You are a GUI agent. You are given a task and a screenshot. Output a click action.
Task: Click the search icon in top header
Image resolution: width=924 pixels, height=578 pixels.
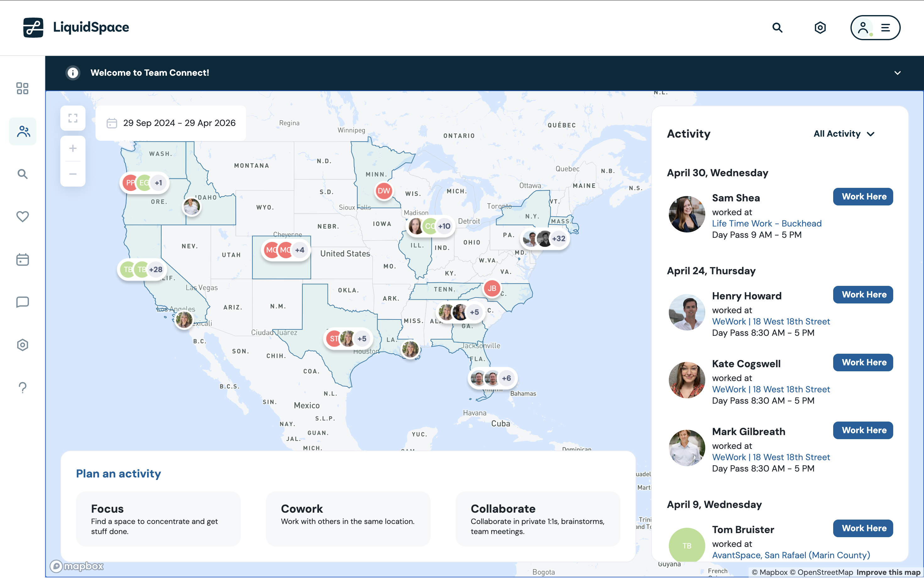point(777,28)
